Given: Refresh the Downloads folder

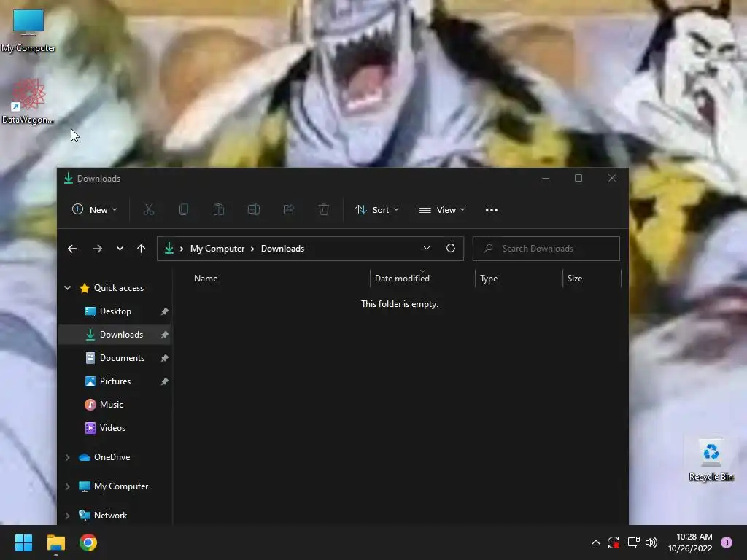Looking at the screenshot, I should pos(451,248).
